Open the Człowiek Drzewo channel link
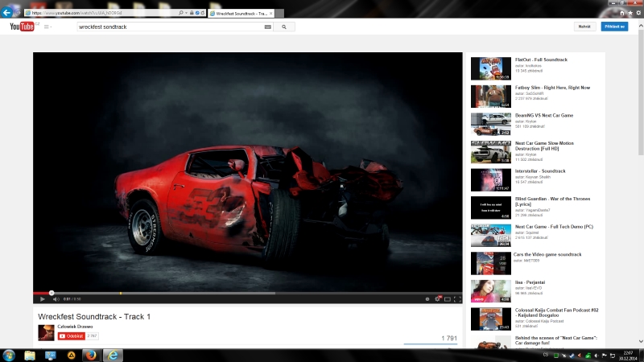Viewport: 644px width, 362px height. (x=75, y=327)
